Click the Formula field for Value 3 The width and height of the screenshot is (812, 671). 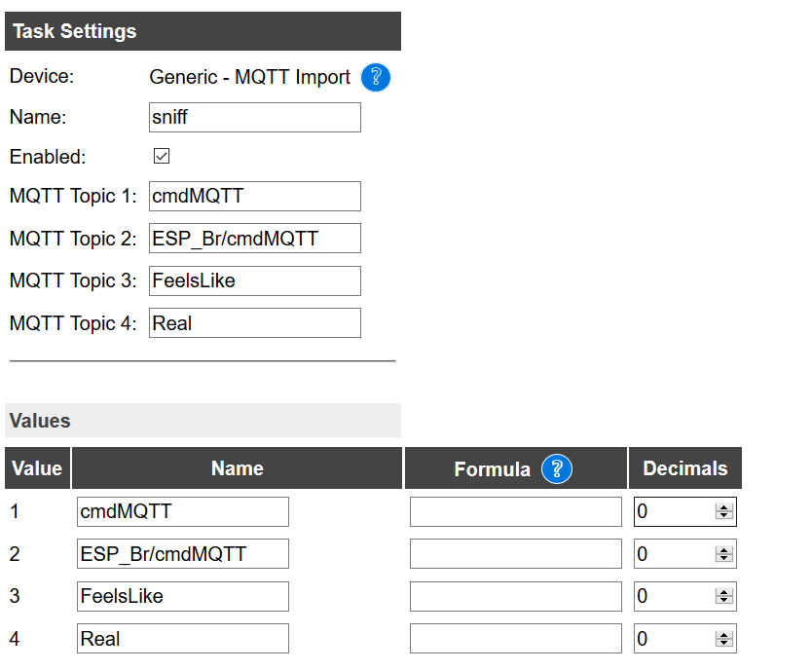515,596
